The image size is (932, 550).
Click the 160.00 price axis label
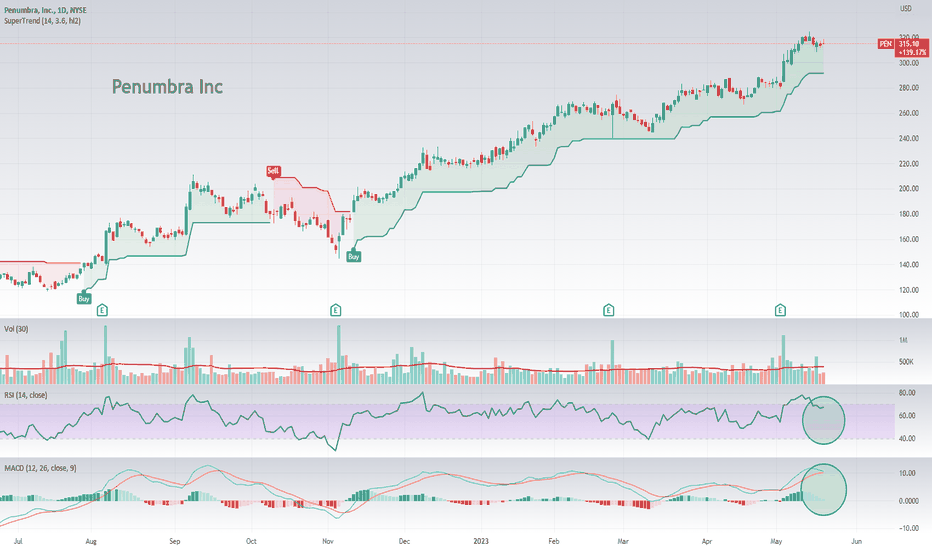[x=909, y=240]
